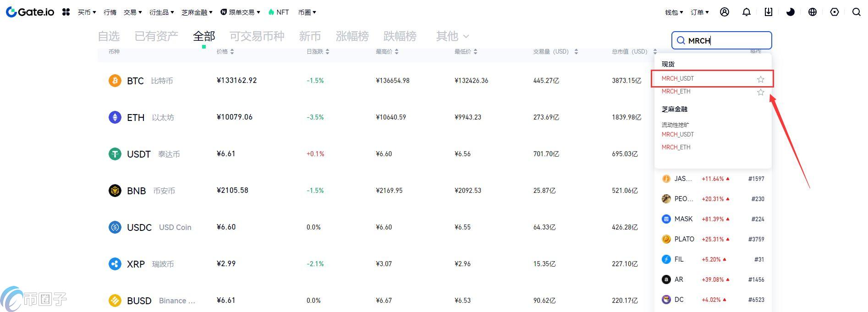Click MASK gain +81.39%
The height and width of the screenshot is (312, 868).
point(713,219)
